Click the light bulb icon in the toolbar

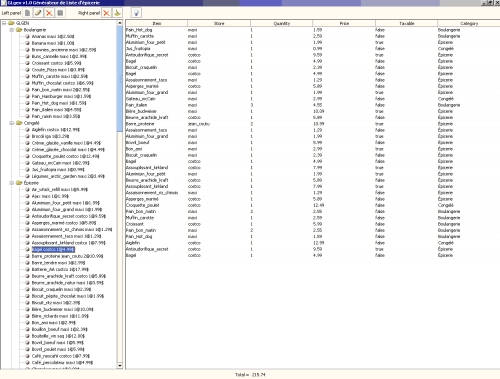coord(136,13)
